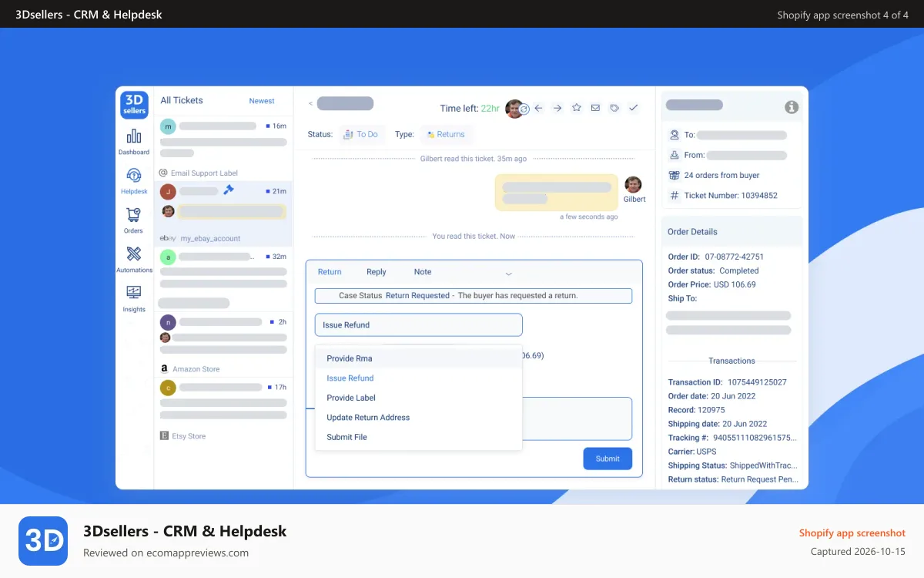This screenshot has height=578, width=924.
Task: Open the tag label icon
Action: (614, 109)
